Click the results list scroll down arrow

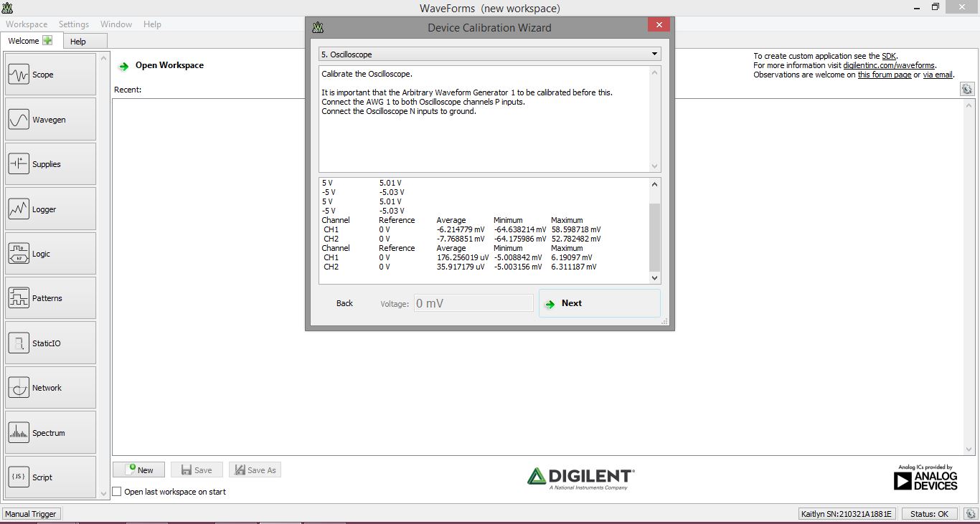[x=654, y=278]
